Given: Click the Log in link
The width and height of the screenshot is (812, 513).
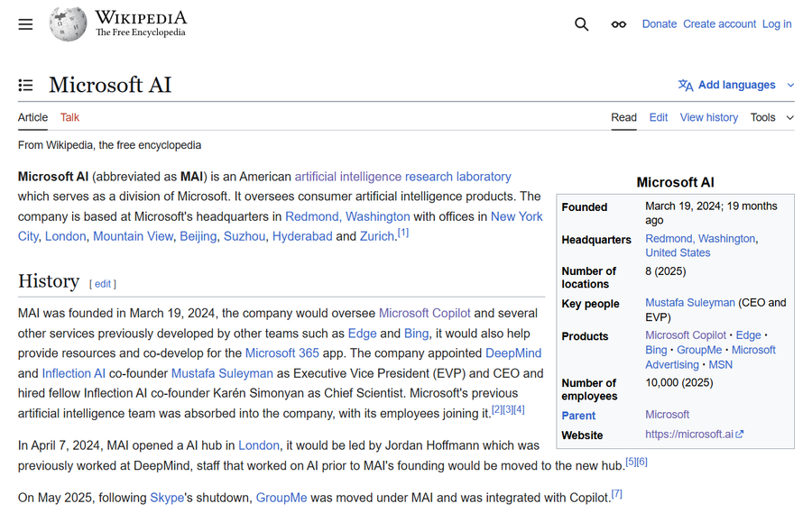Looking at the screenshot, I should pos(777,23).
